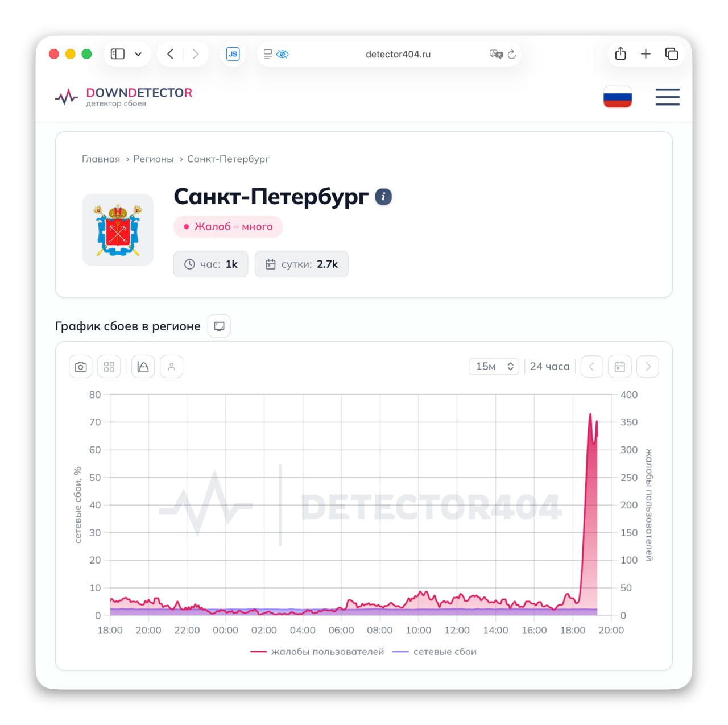Click the area chart type icon

click(143, 367)
